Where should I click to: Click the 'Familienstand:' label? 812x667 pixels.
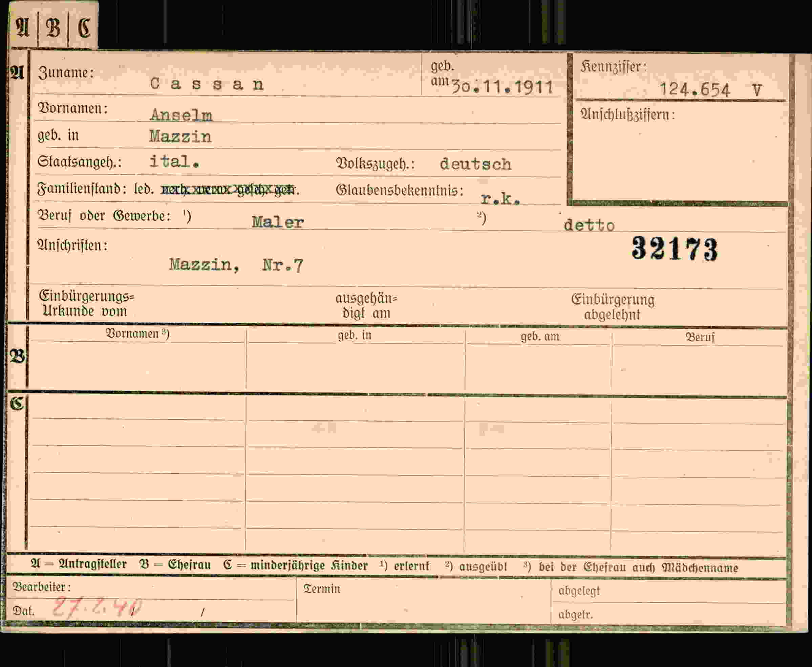point(82,189)
